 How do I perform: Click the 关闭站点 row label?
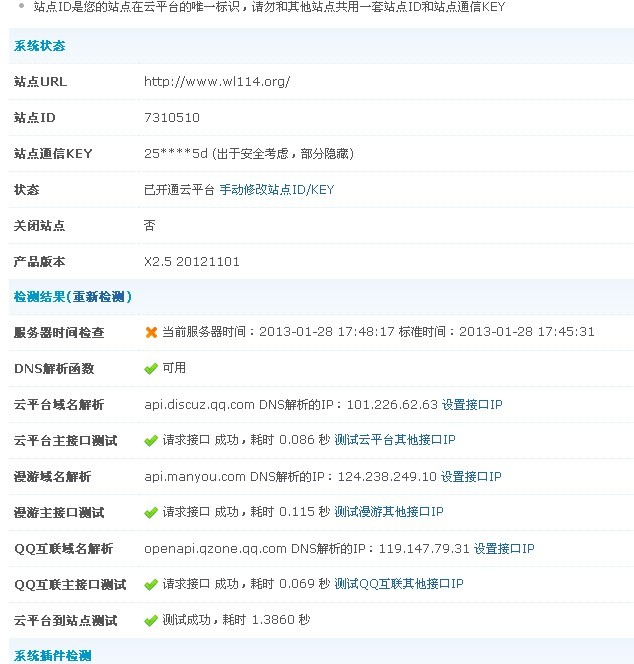[x=40, y=226]
